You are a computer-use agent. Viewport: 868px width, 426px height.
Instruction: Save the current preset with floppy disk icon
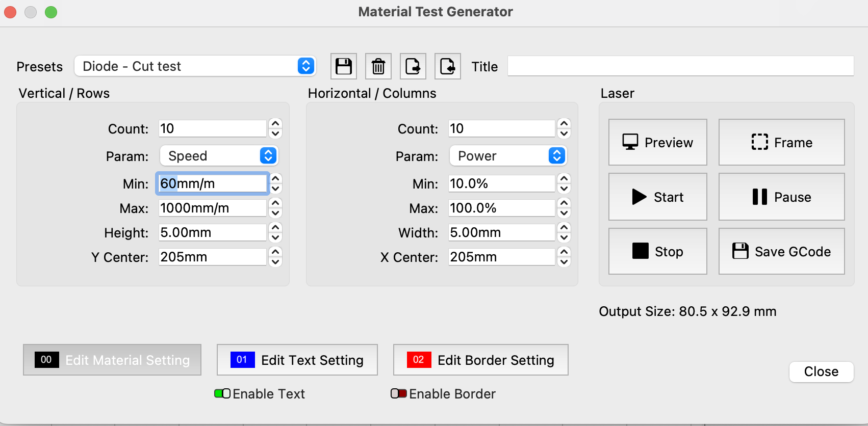tap(344, 66)
